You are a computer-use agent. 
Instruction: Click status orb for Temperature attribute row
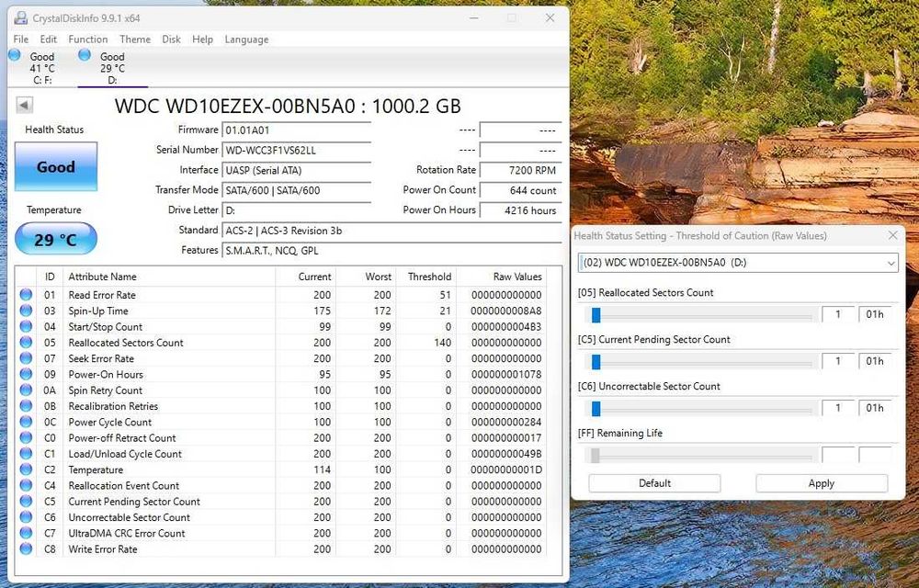tap(26, 469)
